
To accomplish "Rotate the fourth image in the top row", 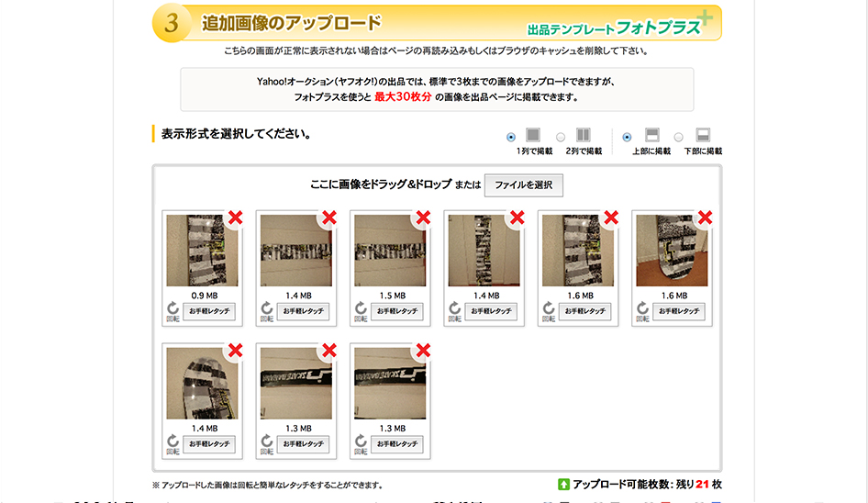I will coord(455,312).
